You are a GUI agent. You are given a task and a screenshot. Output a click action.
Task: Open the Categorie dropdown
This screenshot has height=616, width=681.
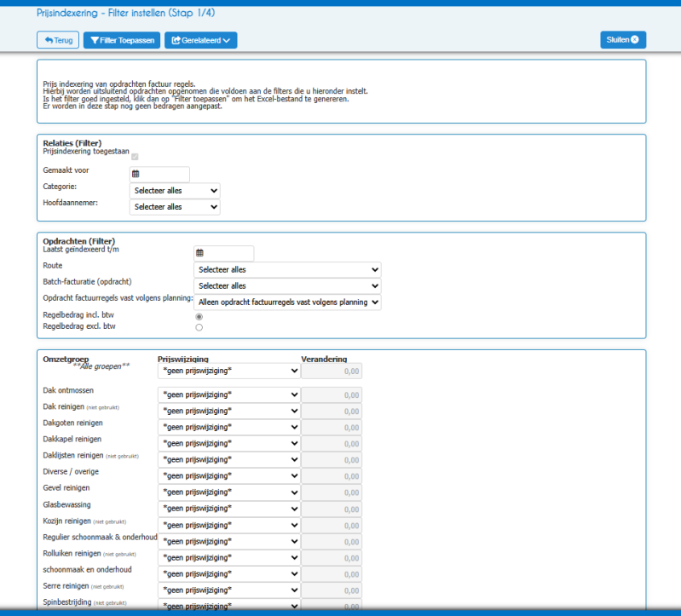(175, 191)
